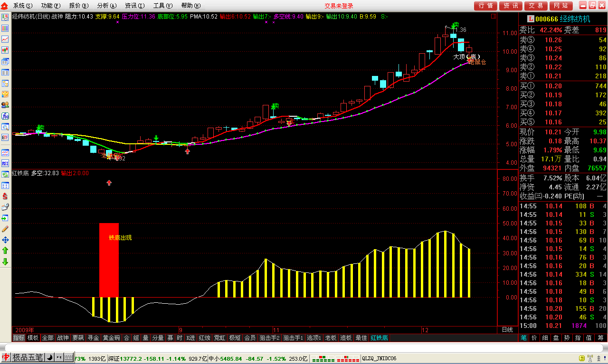The image size is (608, 364).
Task: Click the red dollar sign icon
Action: pyautogui.click(x=5, y=196)
